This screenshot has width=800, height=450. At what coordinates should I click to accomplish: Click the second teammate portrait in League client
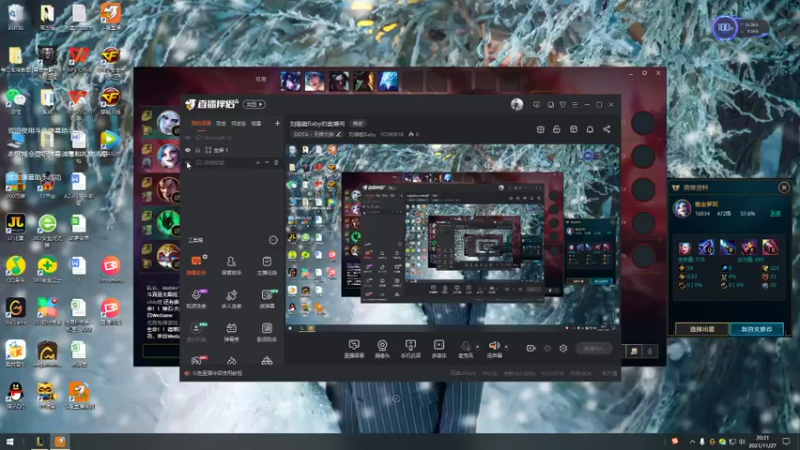tap(168, 156)
